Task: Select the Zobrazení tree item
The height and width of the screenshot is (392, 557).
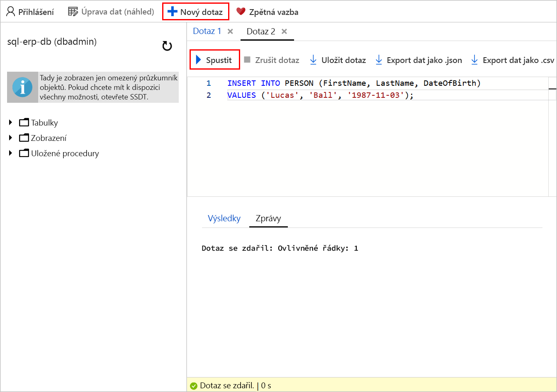Action: (49, 138)
